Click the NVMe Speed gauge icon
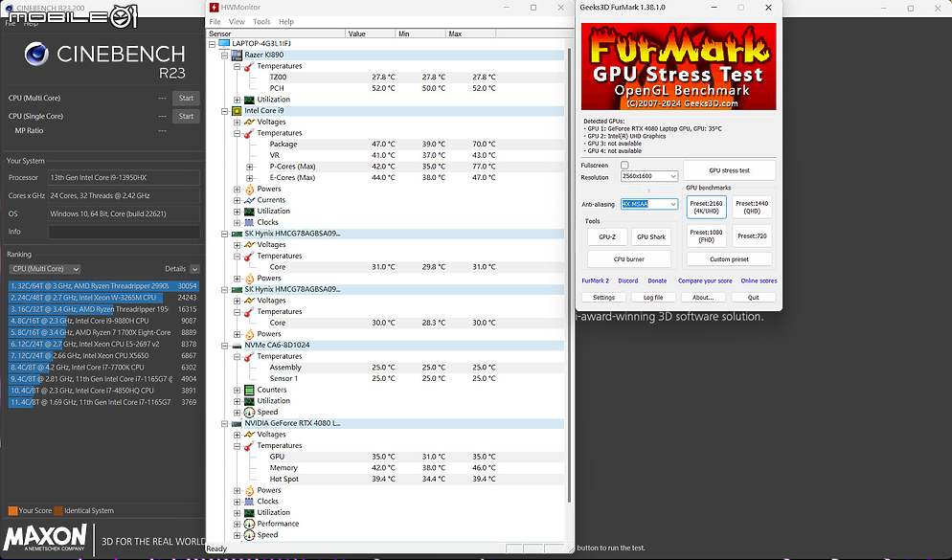This screenshot has height=560, width=952. [x=249, y=413]
